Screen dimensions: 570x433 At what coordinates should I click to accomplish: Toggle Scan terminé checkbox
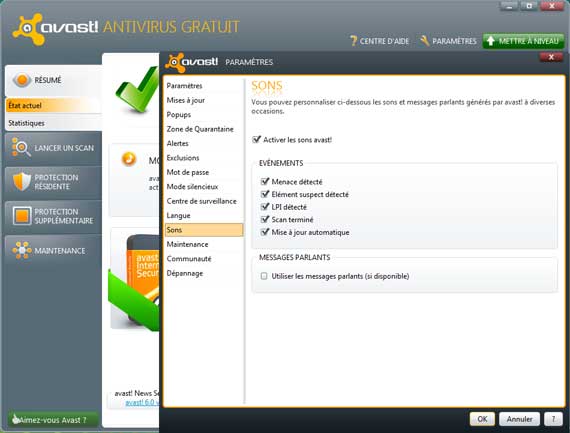[265, 219]
